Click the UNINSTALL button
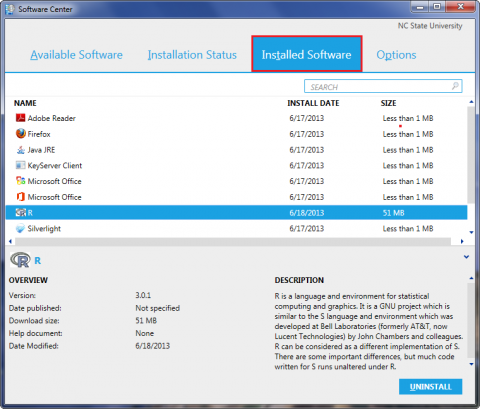Screen dimensions: 480x409 click(x=431, y=387)
